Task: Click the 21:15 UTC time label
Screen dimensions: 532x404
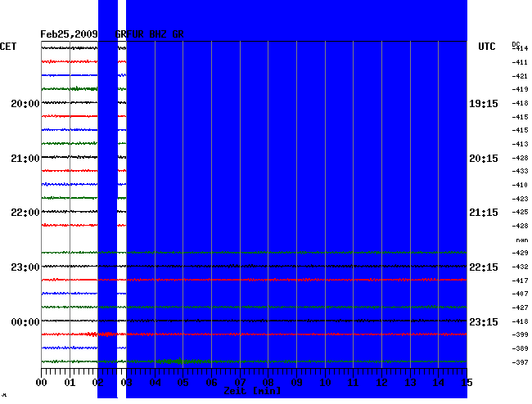Action: click(x=484, y=213)
